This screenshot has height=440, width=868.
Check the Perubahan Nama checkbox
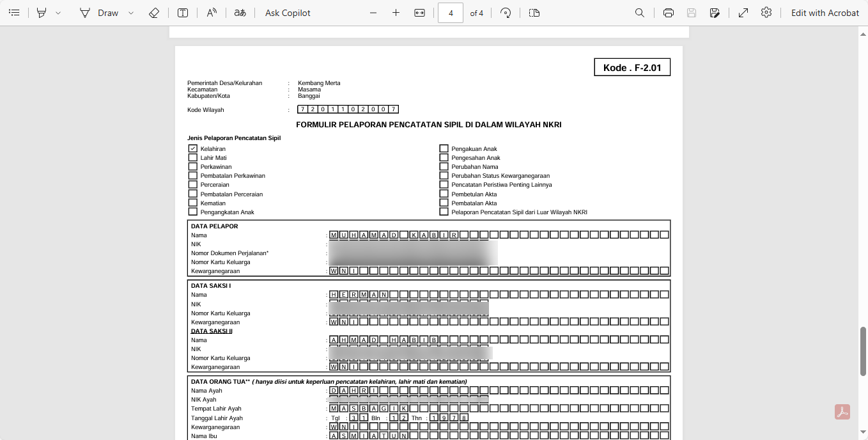coord(444,166)
